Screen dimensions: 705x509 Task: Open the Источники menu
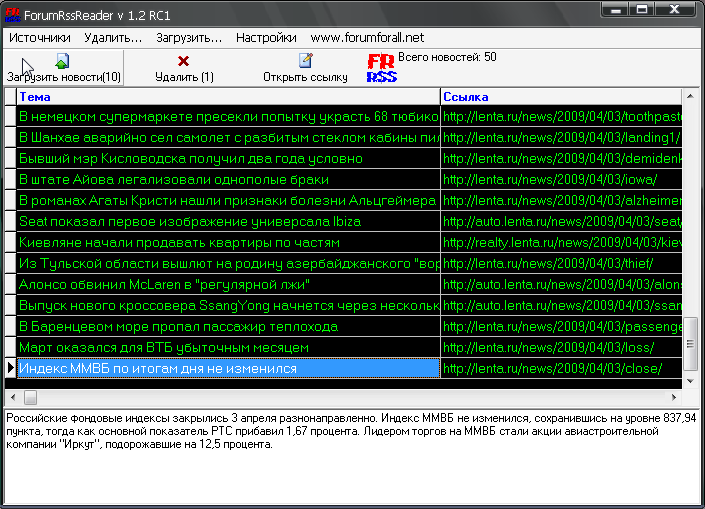click(x=40, y=38)
